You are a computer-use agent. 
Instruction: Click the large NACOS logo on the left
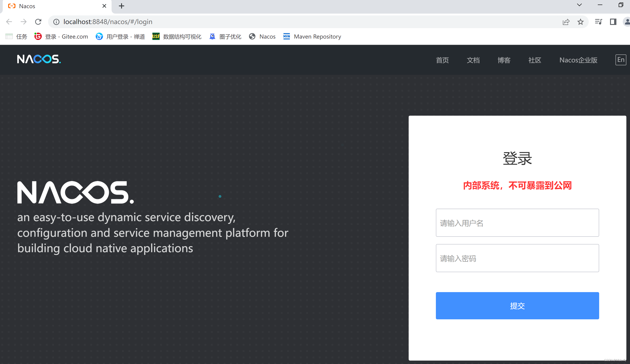click(76, 192)
